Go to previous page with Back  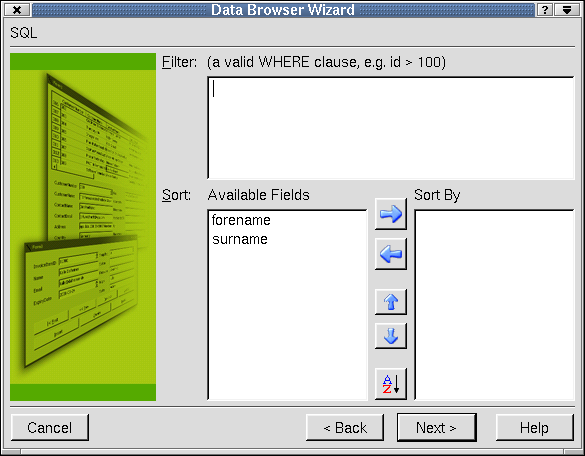point(345,428)
